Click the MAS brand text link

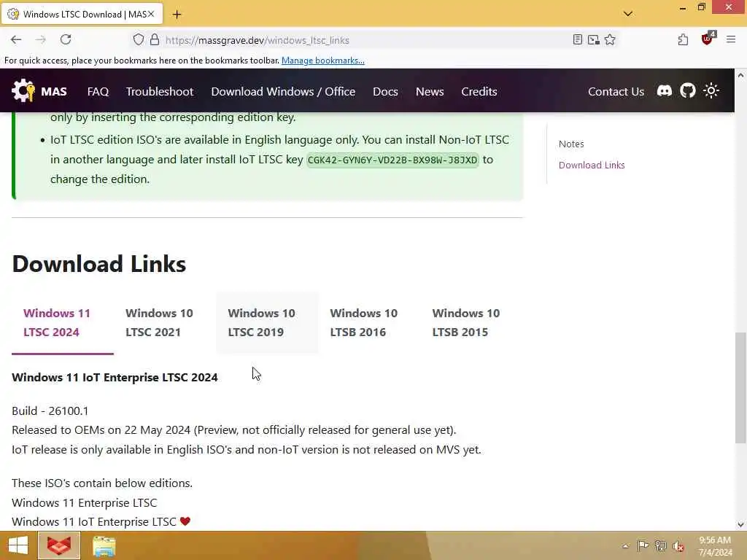(54, 91)
